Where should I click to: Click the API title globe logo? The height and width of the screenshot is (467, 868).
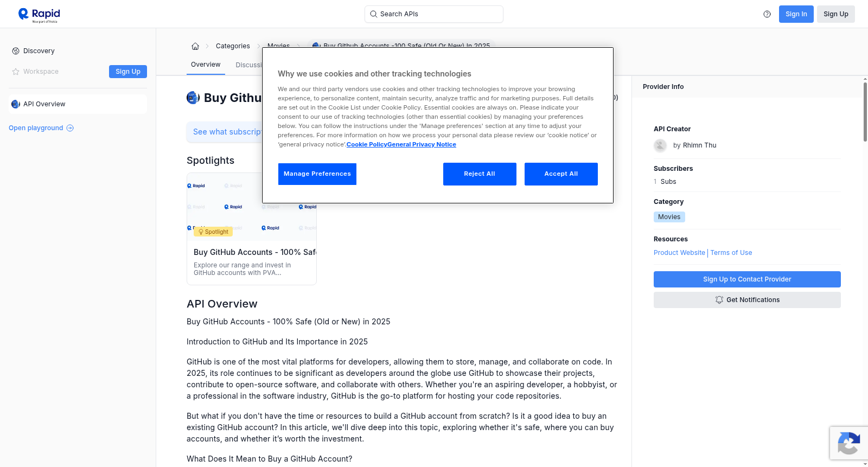coord(193,98)
